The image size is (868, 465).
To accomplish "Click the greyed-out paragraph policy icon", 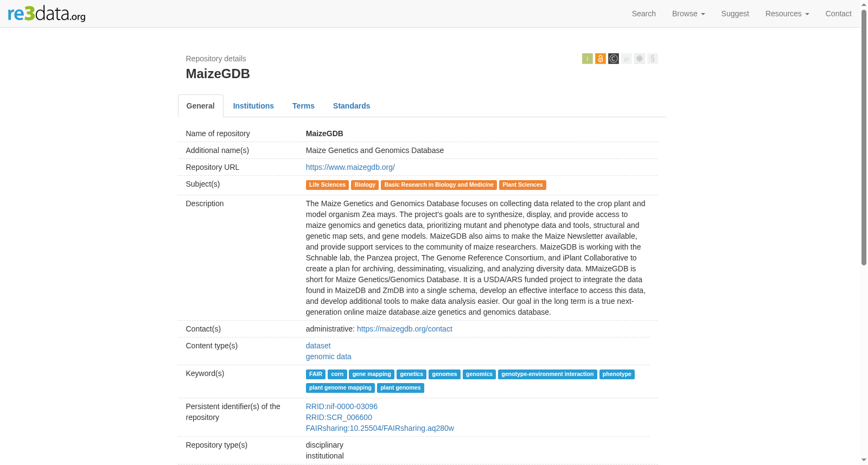I will [652, 59].
